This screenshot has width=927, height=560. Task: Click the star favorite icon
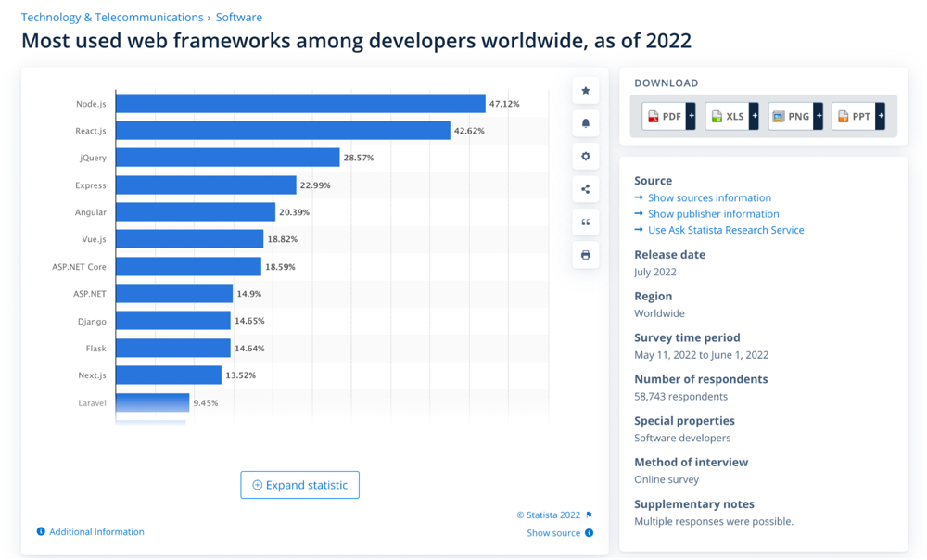[585, 91]
